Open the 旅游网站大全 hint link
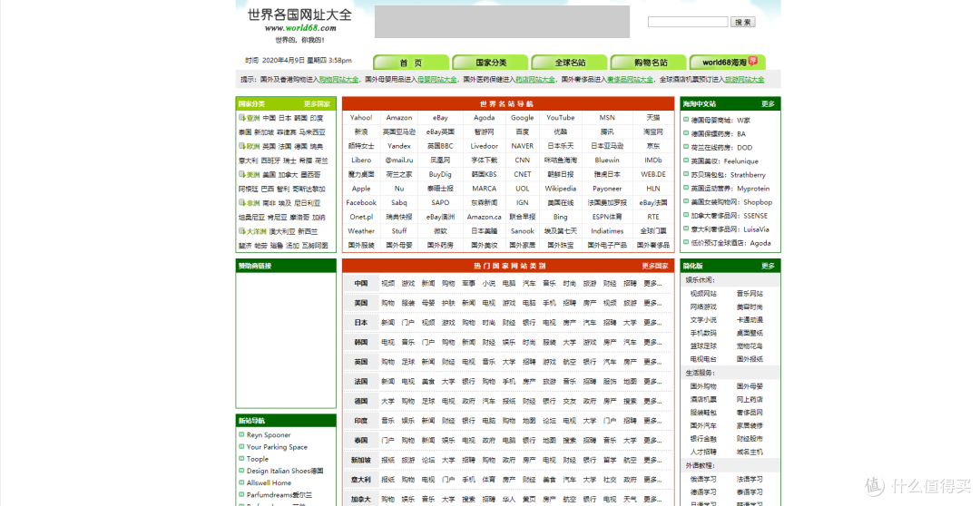 click(744, 79)
